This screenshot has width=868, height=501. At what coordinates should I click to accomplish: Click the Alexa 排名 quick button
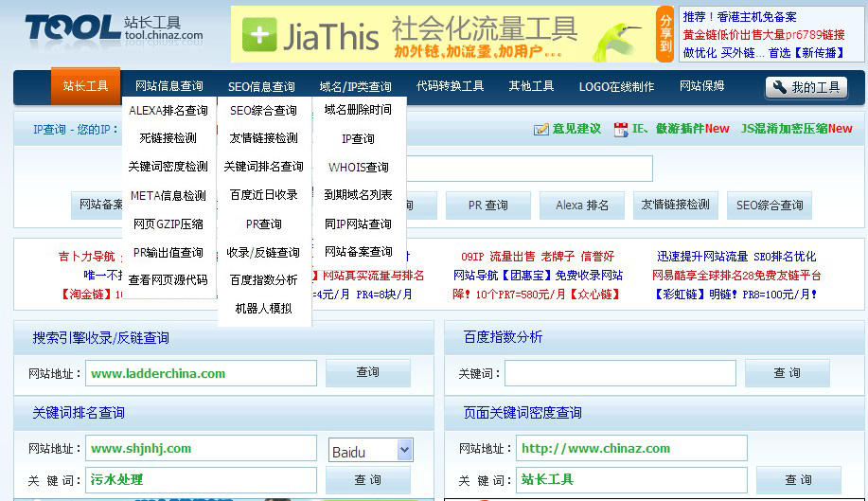(x=582, y=205)
